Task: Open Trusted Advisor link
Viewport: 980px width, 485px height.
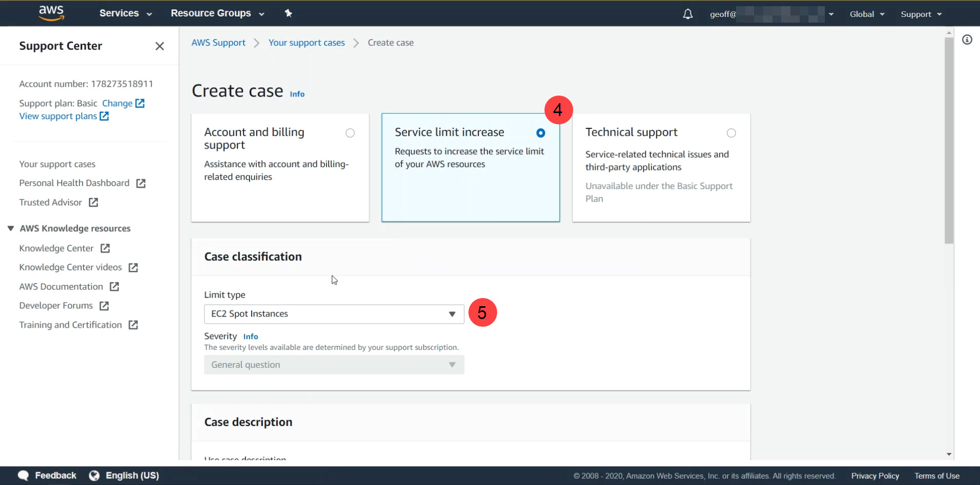Action: pos(50,202)
